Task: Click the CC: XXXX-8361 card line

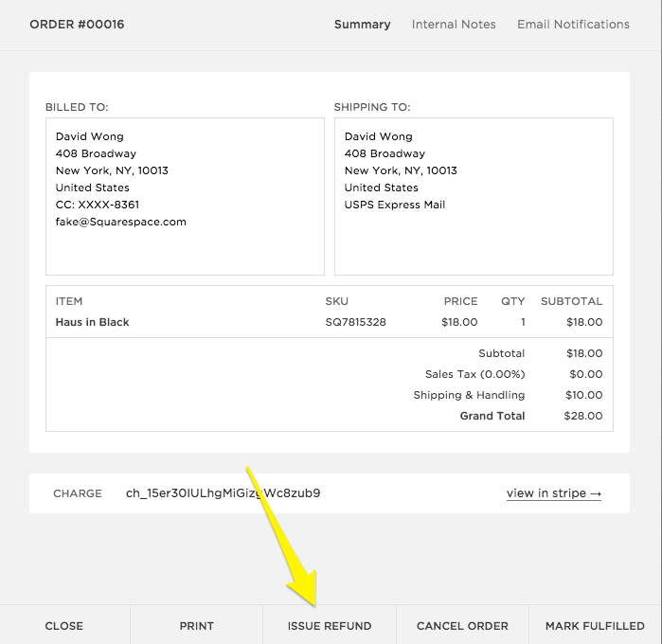Action: 98,205
